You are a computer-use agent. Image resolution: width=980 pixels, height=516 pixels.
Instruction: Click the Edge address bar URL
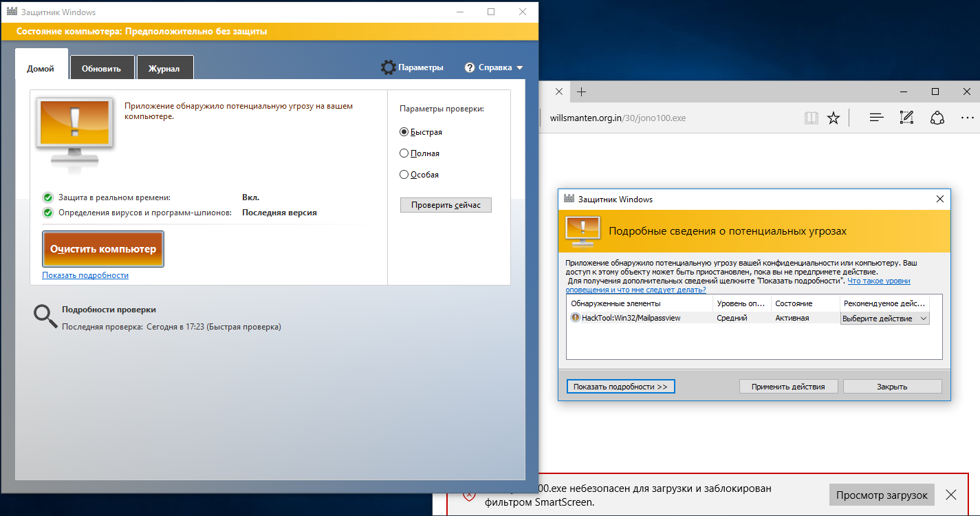click(x=618, y=118)
